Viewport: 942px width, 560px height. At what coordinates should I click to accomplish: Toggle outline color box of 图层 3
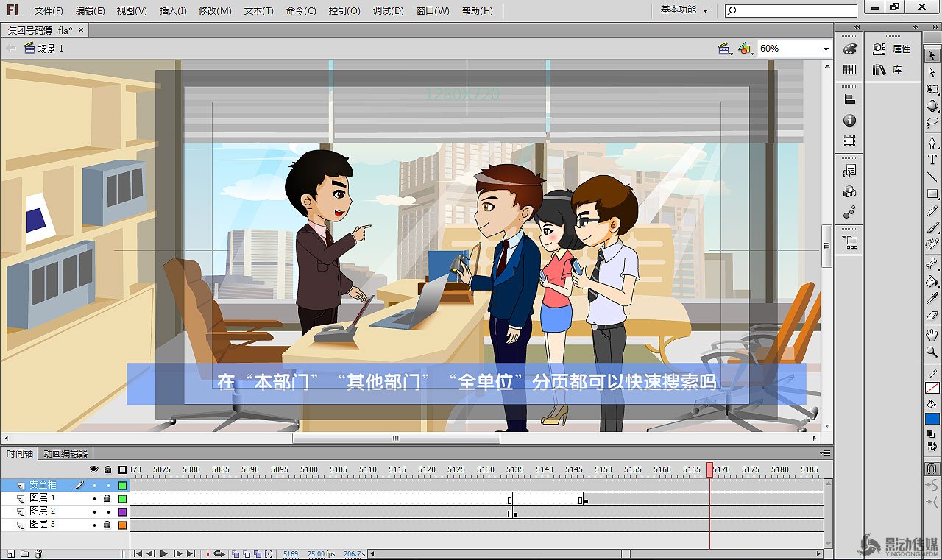click(122, 525)
